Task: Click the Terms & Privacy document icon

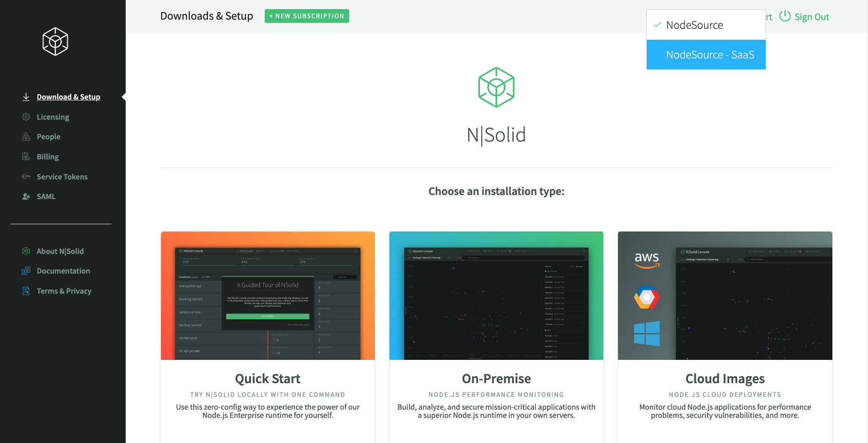Action: point(26,291)
